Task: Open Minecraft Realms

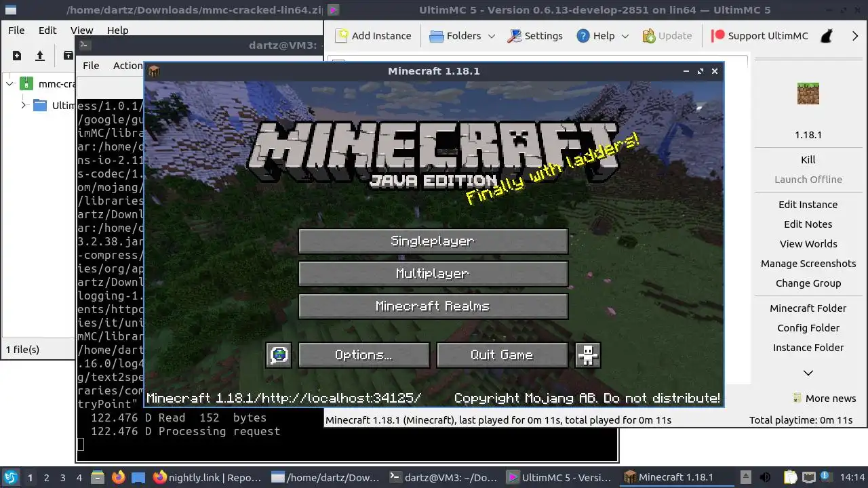Action: [433, 306]
